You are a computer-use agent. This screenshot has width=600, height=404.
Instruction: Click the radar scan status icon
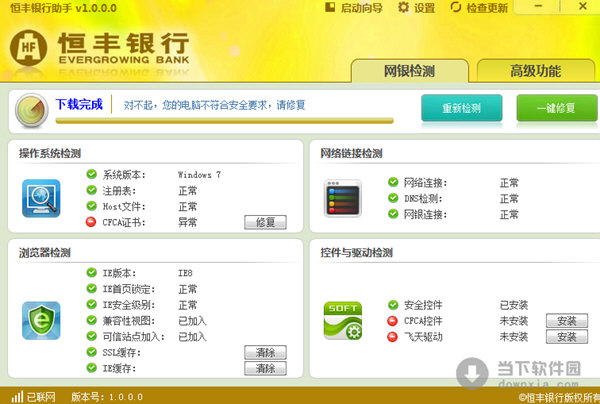(32, 111)
